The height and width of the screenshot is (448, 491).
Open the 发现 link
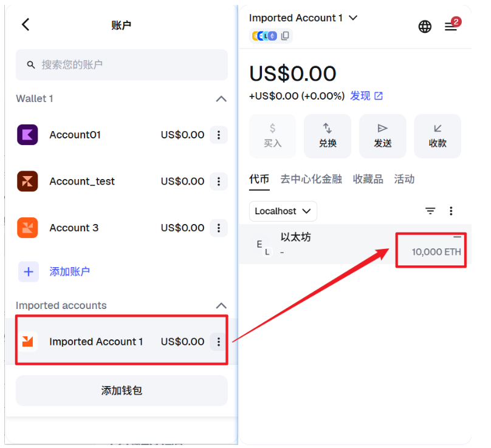click(360, 96)
